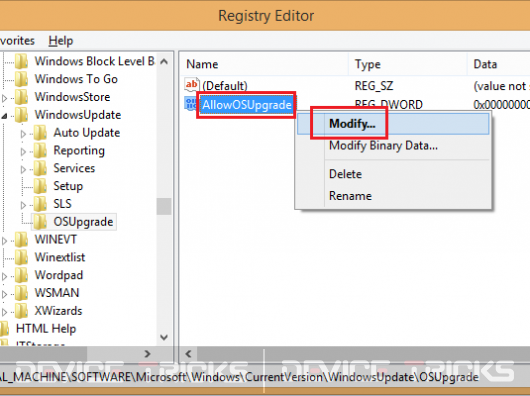
Task: Expand the XWizards tree node
Action: pyautogui.click(x=4, y=312)
